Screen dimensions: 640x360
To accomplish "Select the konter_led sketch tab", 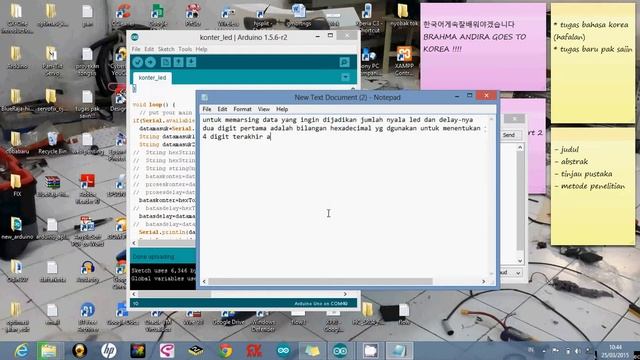I will (152, 78).
